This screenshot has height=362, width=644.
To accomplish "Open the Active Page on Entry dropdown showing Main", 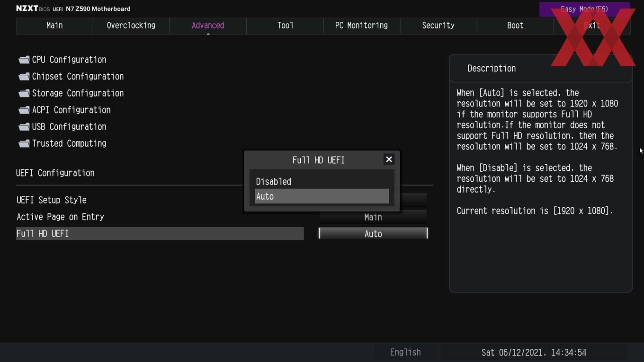I will coord(373,217).
